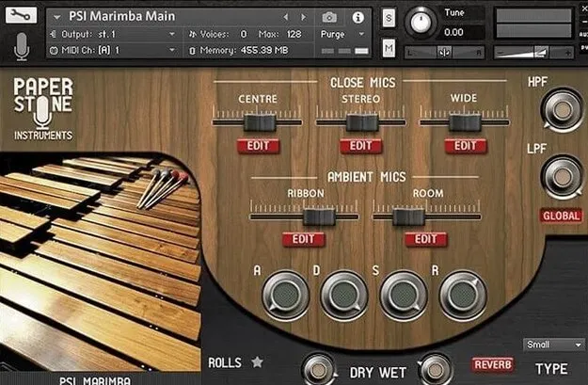The image size is (588, 385).
Task: Take a snapshot with the camera icon
Action: pyautogui.click(x=329, y=17)
